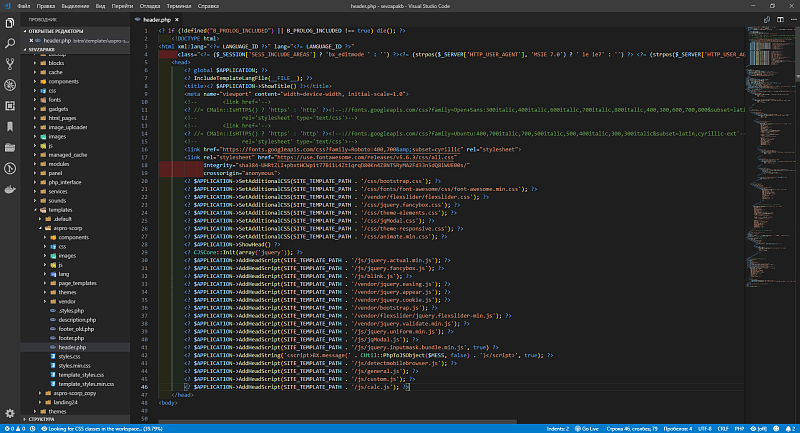This screenshot has height=433, width=800.
Task: Open the Файл menu
Action: click(23, 6)
